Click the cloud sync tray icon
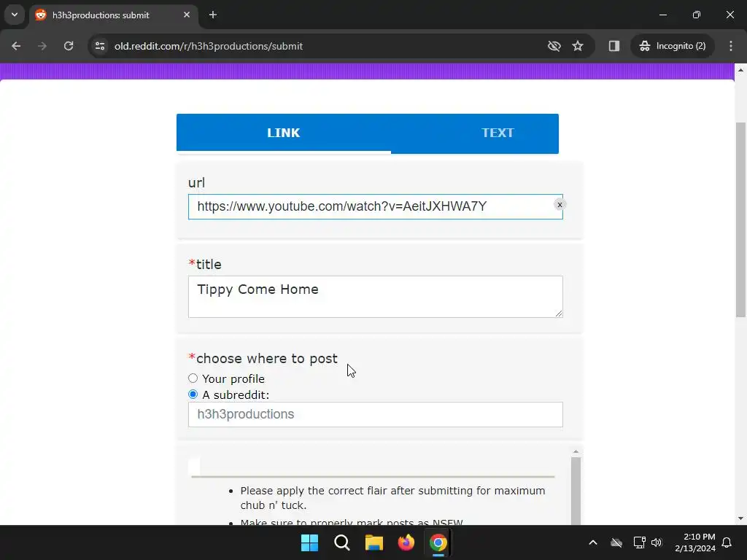 click(x=616, y=542)
